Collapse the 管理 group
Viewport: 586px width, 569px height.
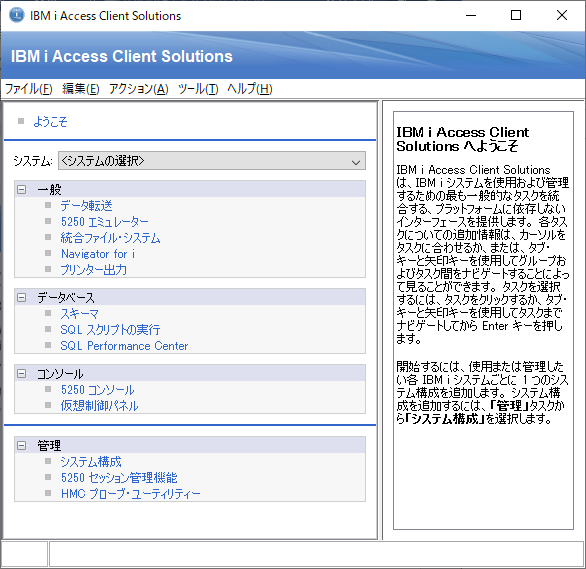22,445
